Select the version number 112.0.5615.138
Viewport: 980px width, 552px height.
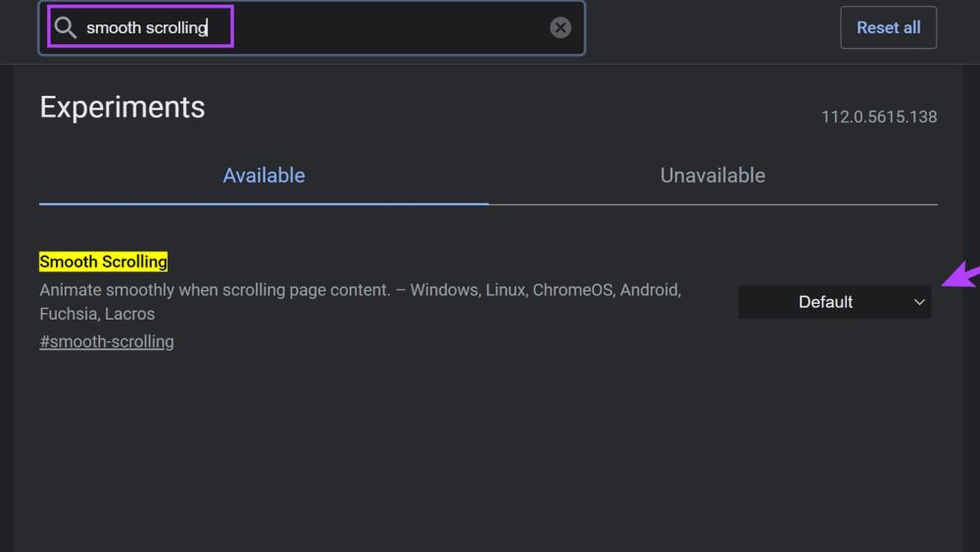click(x=879, y=117)
